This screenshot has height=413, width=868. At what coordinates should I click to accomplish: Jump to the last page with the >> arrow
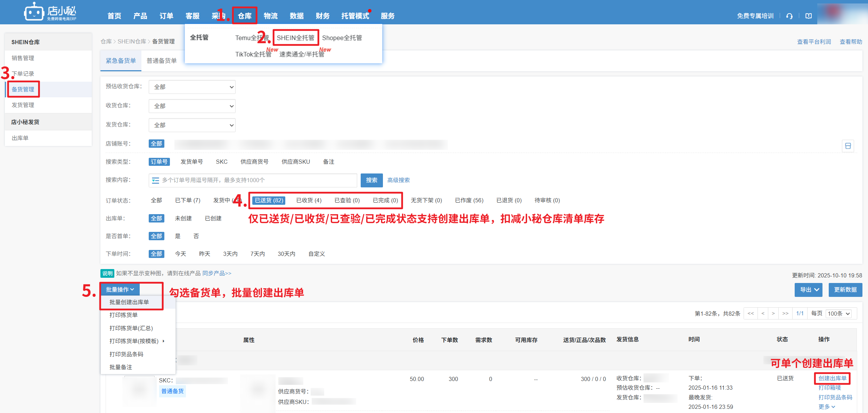pos(785,313)
